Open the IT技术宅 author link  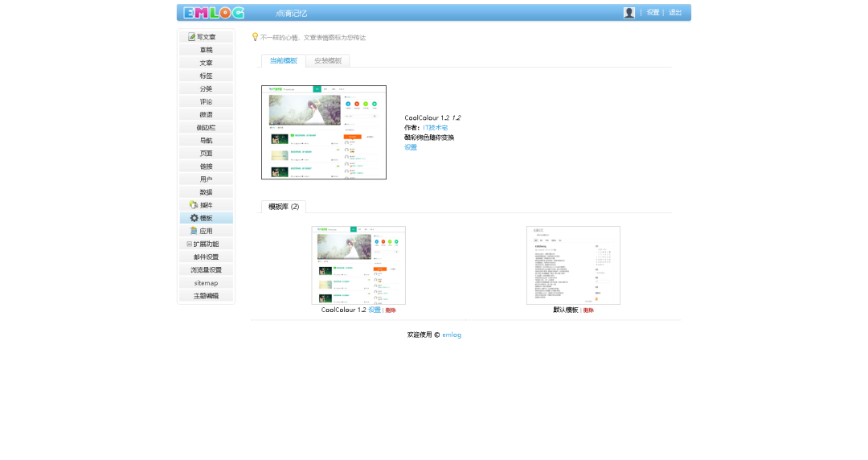(x=436, y=128)
